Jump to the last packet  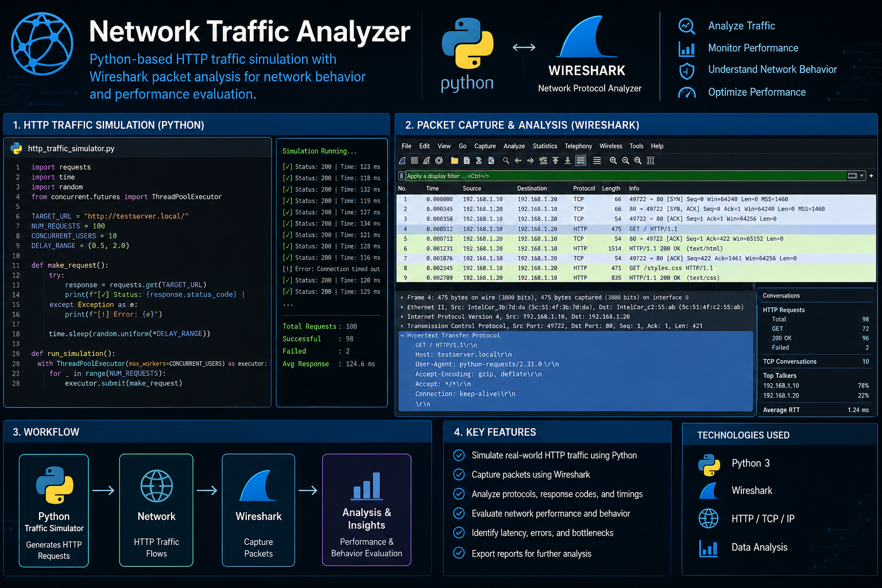[568, 161]
